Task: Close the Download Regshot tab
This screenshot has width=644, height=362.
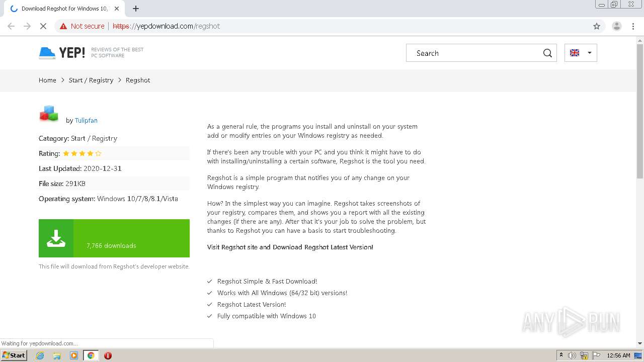Action: click(117, 9)
